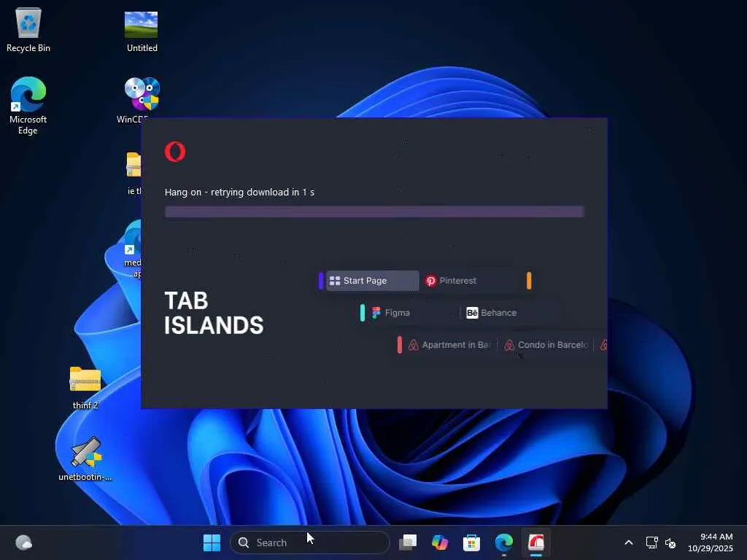Screen dimensions: 747x560
Task: Click the orange tab island handle after Pinterest
Action: (x=529, y=281)
